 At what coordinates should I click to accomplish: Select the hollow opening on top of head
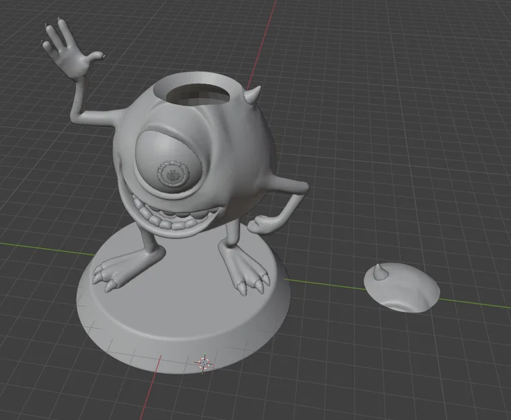click(197, 94)
